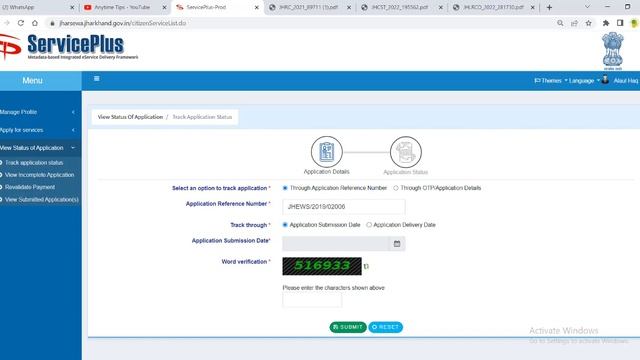Select Through OTP/Application Details option
The height and width of the screenshot is (360, 640).
[396, 188]
